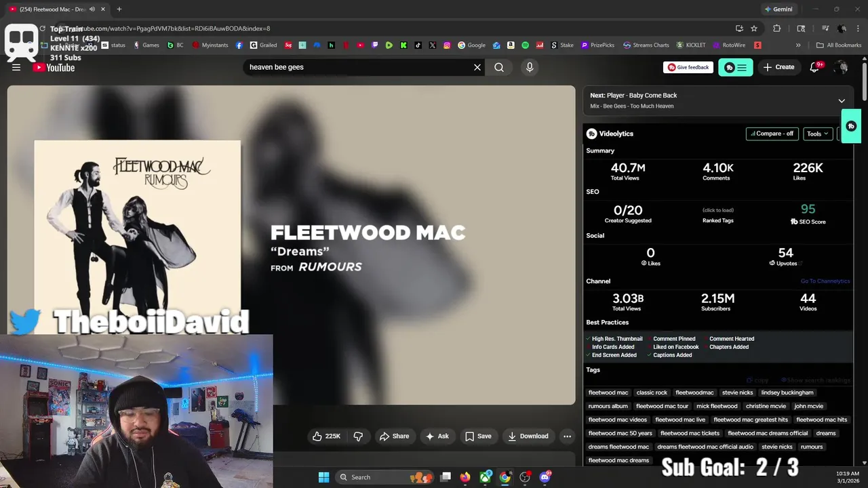Screen dimensions: 868x488
Task: Click the 'christine mcvie' tag
Action: click(766, 406)
